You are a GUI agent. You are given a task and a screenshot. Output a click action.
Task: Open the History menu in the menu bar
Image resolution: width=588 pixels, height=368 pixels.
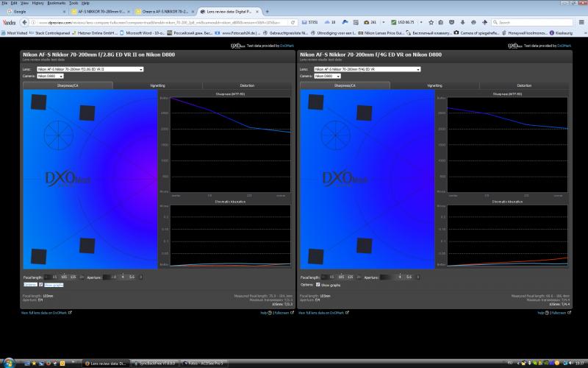[38, 3]
